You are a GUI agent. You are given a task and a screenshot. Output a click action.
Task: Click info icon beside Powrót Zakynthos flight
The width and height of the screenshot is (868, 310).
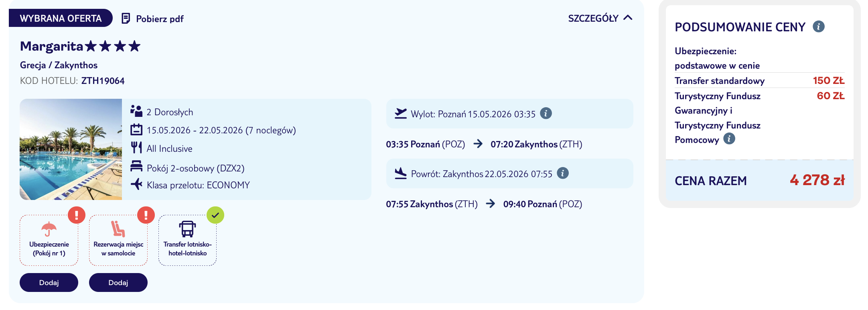point(562,173)
